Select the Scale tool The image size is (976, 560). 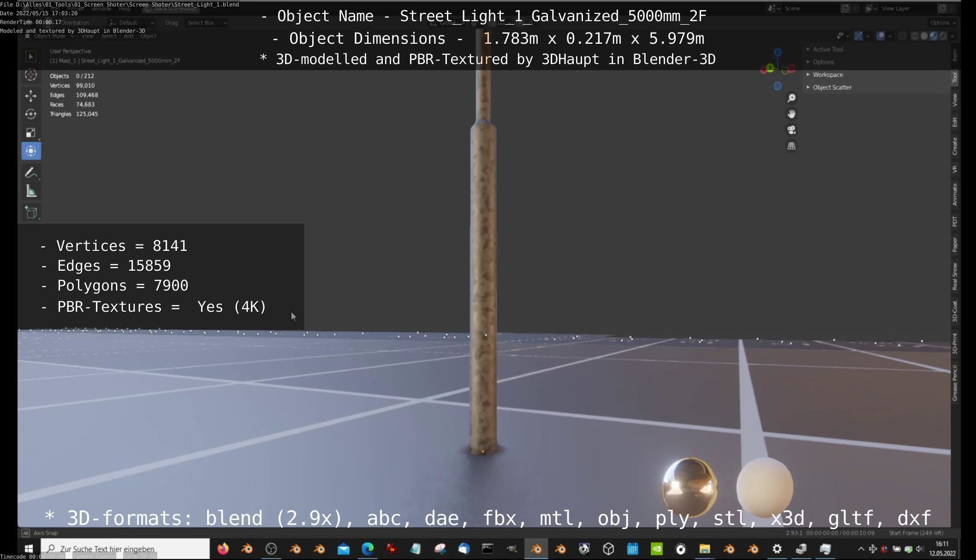click(31, 133)
